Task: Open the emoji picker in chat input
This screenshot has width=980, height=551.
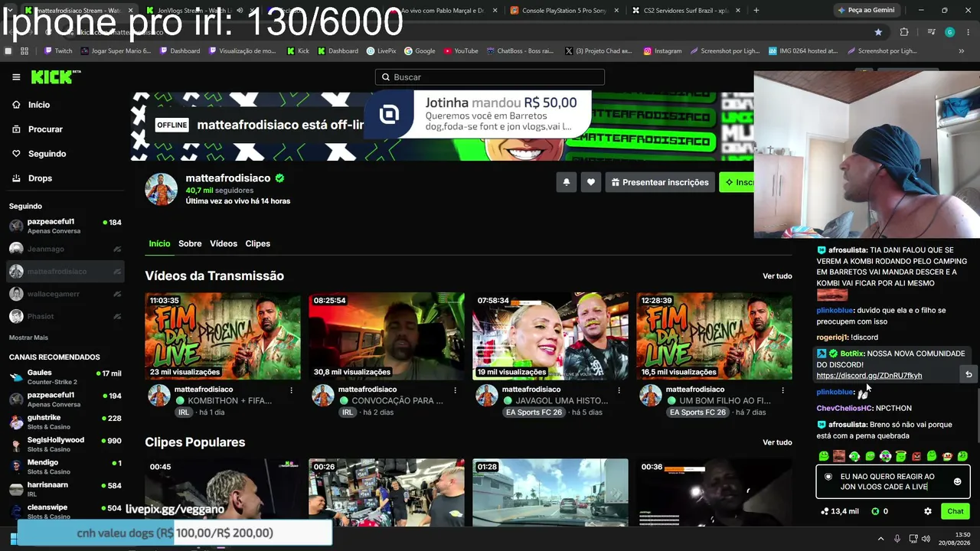Action: click(957, 481)
